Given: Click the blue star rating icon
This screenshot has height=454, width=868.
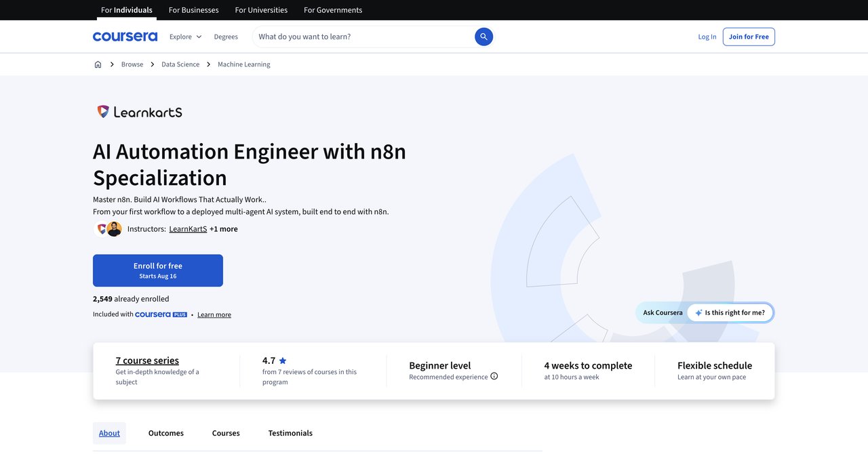Looking at the screenshot, I should 283,360.
